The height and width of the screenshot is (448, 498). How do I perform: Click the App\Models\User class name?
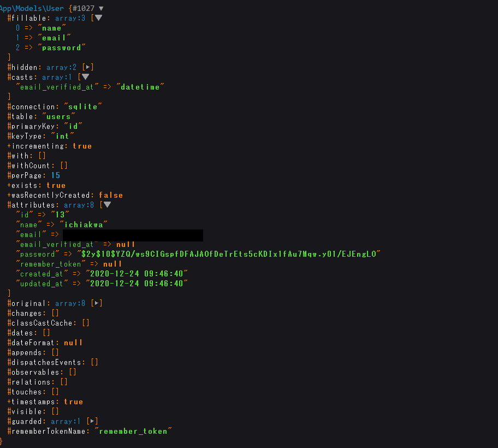click(x=32, y=8)
